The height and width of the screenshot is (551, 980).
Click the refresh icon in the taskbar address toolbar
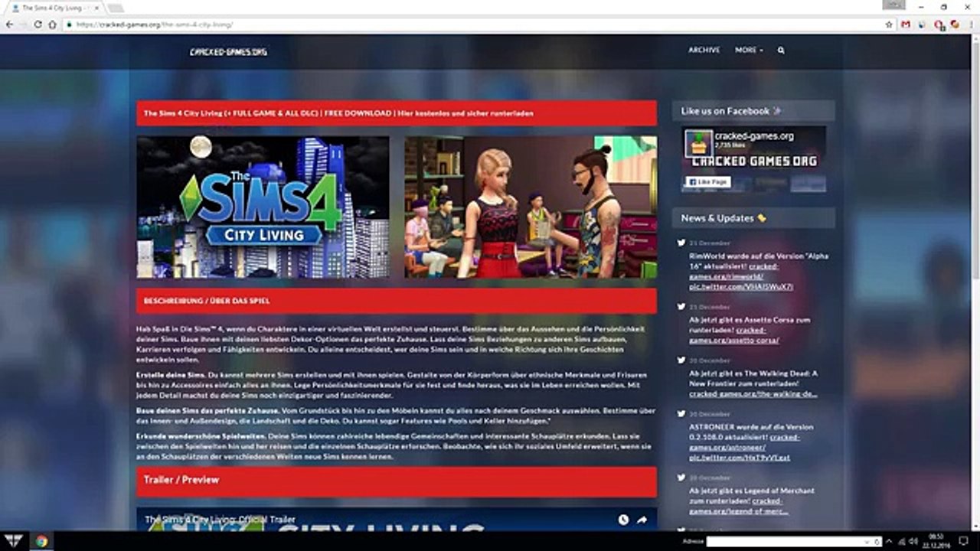click(x=877, y=542)
